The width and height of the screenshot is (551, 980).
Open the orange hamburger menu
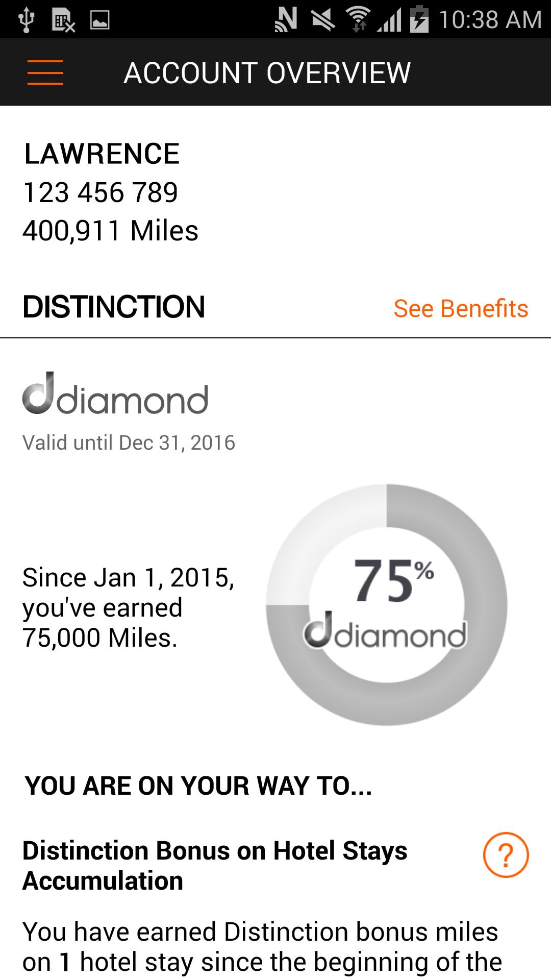[45, 72]
